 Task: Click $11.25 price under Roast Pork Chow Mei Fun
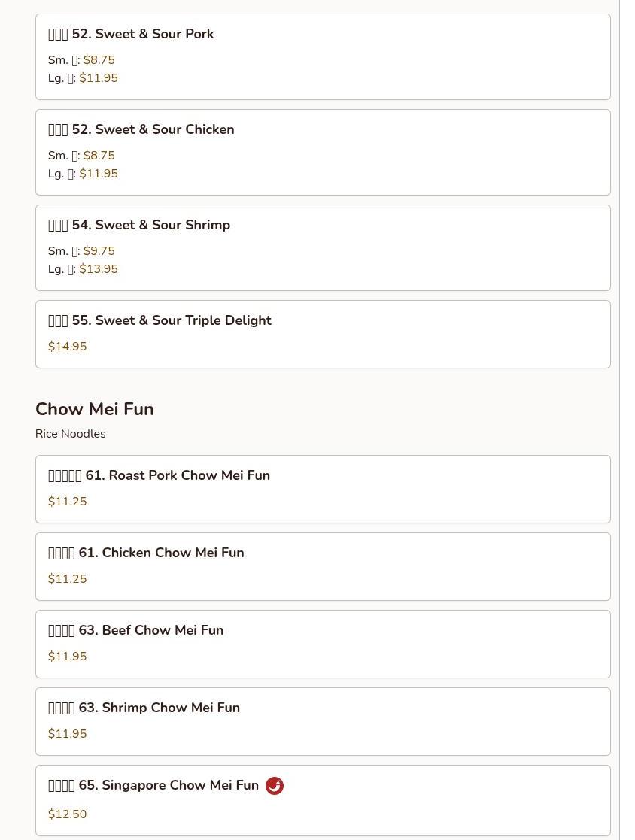pos(68,502)
